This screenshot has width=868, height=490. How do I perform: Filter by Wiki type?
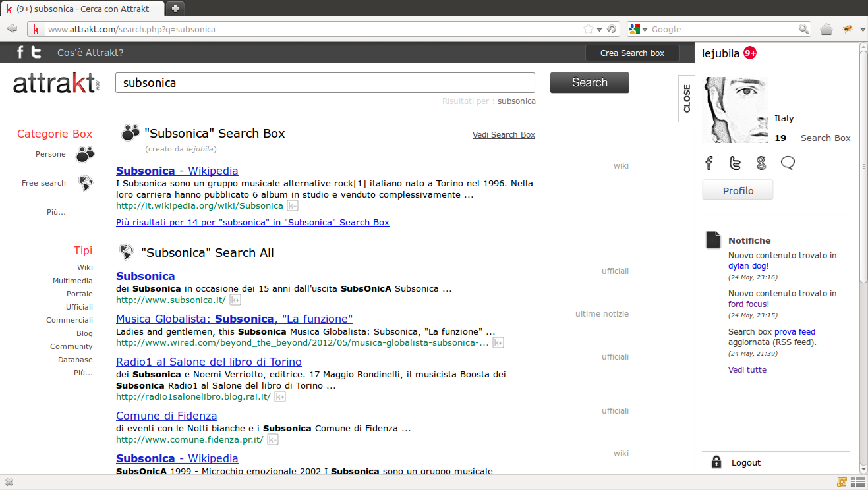click(85, 267)
